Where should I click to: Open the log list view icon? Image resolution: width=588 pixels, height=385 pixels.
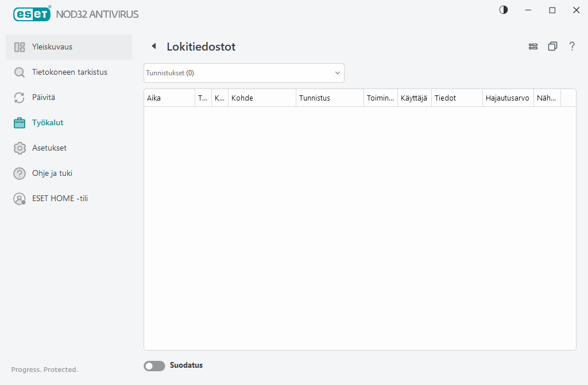coord(533,46)
